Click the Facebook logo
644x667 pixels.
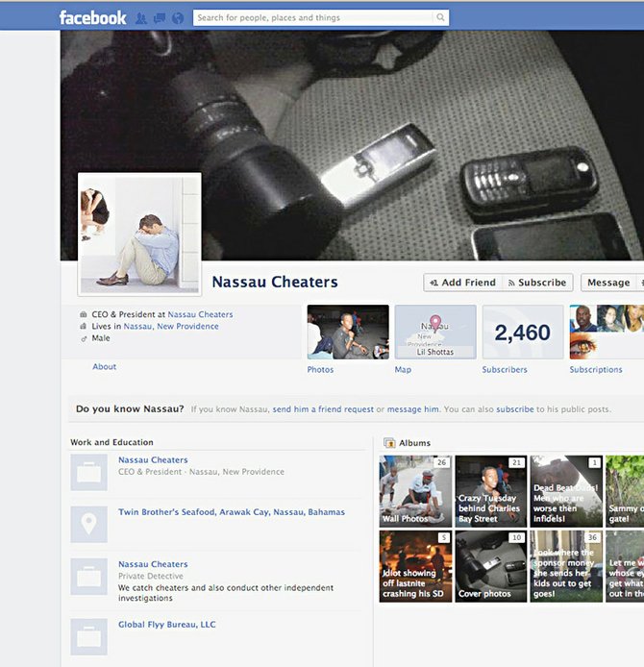(92, 17)
